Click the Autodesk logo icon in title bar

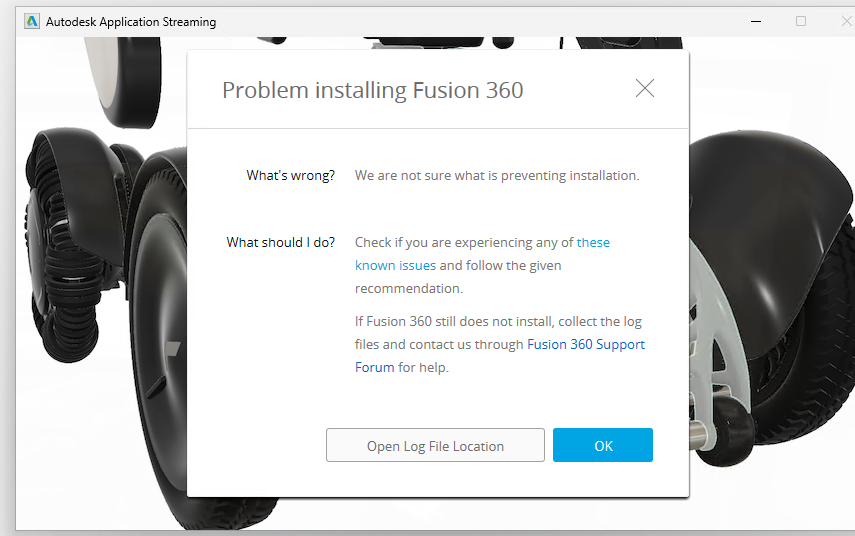(x=32, y=21)
